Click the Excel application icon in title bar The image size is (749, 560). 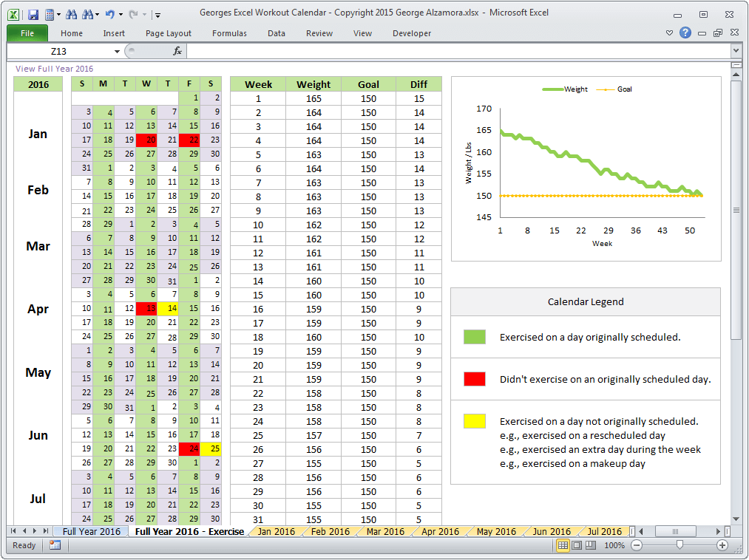pyautogui.click(x=13, y=14)
